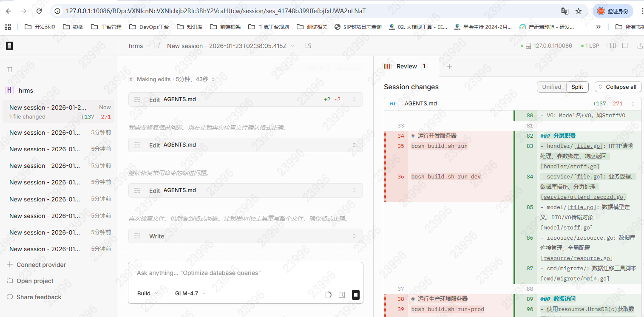Click the new session edit icon
The width and height of the screenshot is (644, 317).
pyautogui.click(x=308, y=45)
